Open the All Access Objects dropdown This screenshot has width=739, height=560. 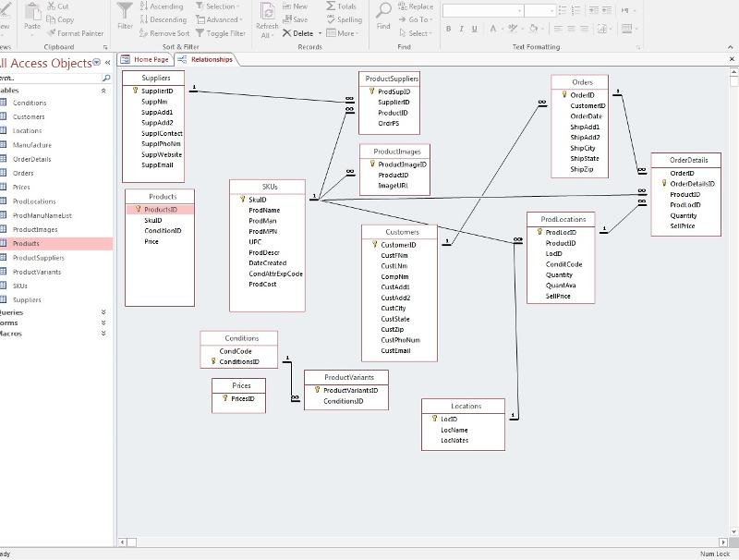(97, 63)
